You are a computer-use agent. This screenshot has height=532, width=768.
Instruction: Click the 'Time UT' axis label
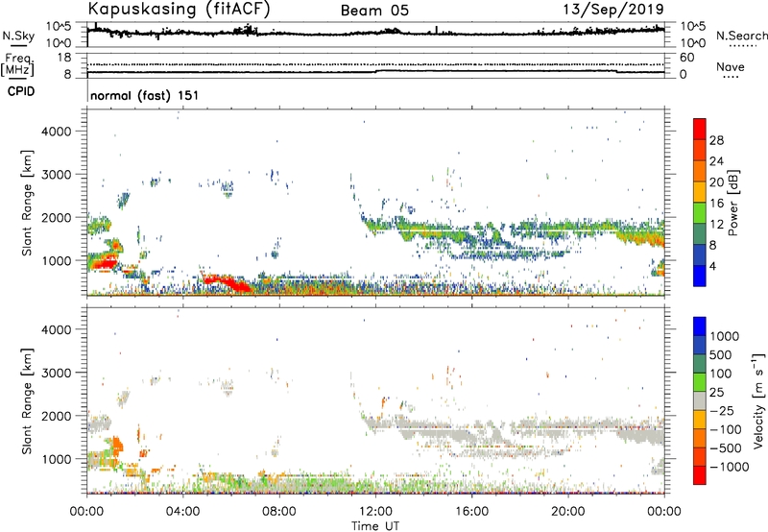375,526
